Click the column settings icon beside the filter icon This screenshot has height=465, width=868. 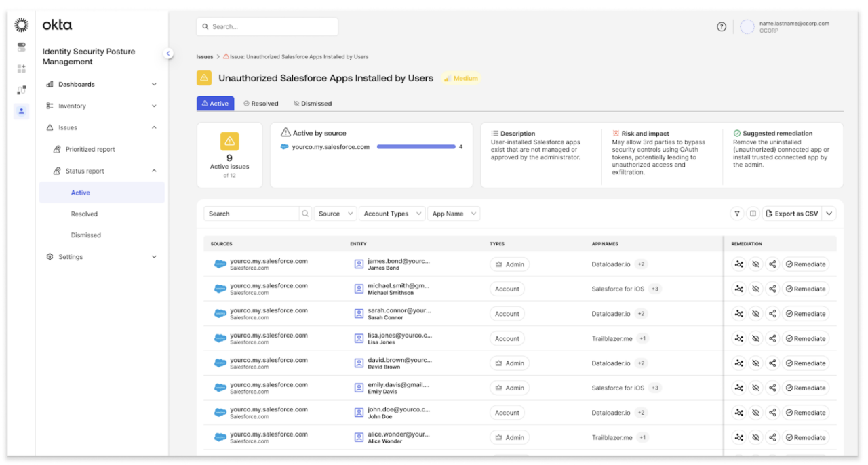pos(755,213)
